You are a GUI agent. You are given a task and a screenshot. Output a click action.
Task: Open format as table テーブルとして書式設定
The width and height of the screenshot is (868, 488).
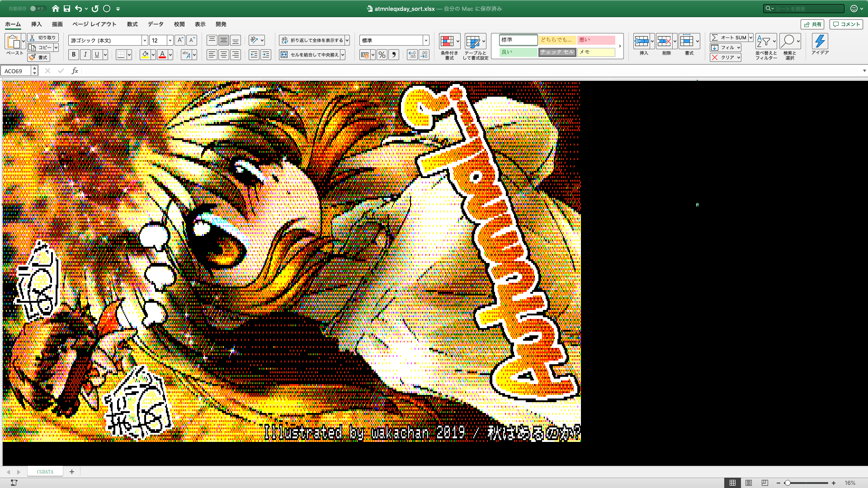(x=475, y=47)
